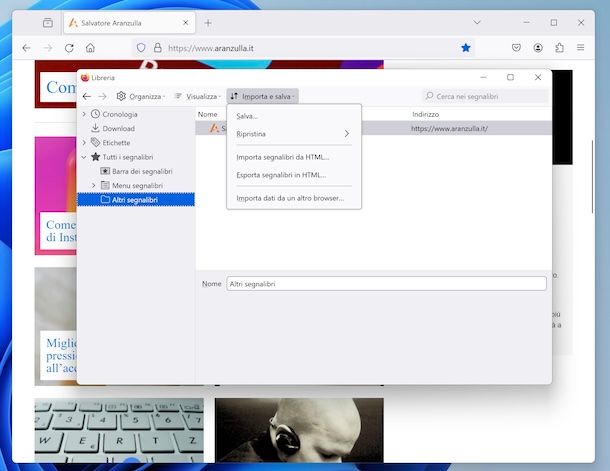Collapse the Importa e salva menu
This screenshot has height=471, width=610.
click(x=263, y=96)
